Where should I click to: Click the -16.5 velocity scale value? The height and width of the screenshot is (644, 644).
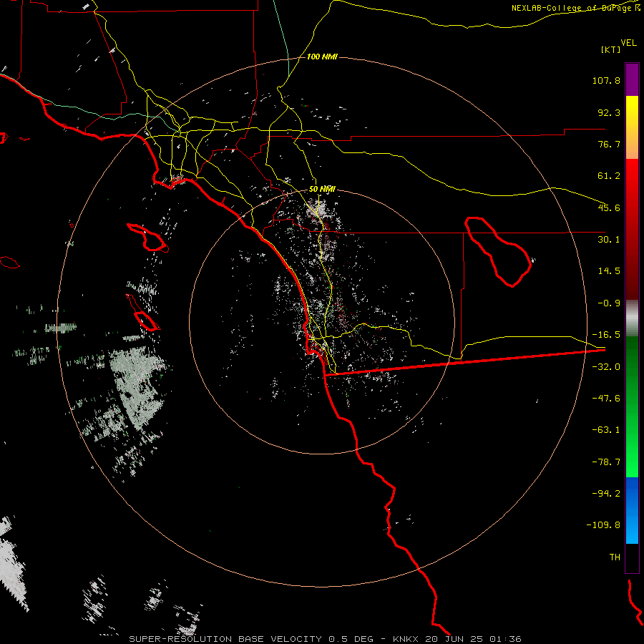pyautogui.click(x=606, y=335)
